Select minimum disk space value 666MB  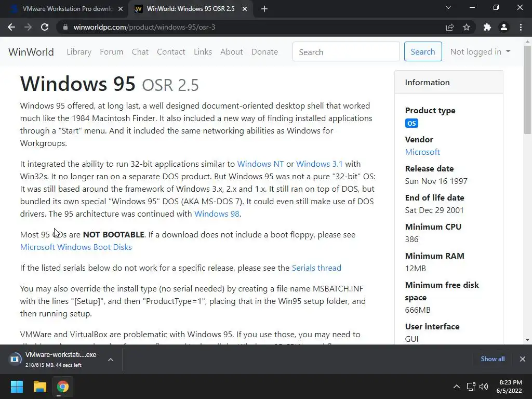[x=418, y=310]
